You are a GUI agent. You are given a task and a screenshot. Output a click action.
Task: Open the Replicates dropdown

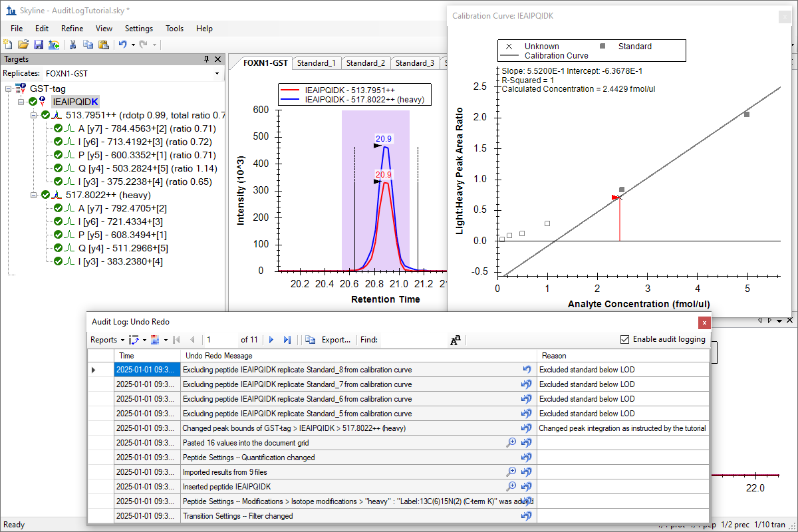[x=217, y=73]
